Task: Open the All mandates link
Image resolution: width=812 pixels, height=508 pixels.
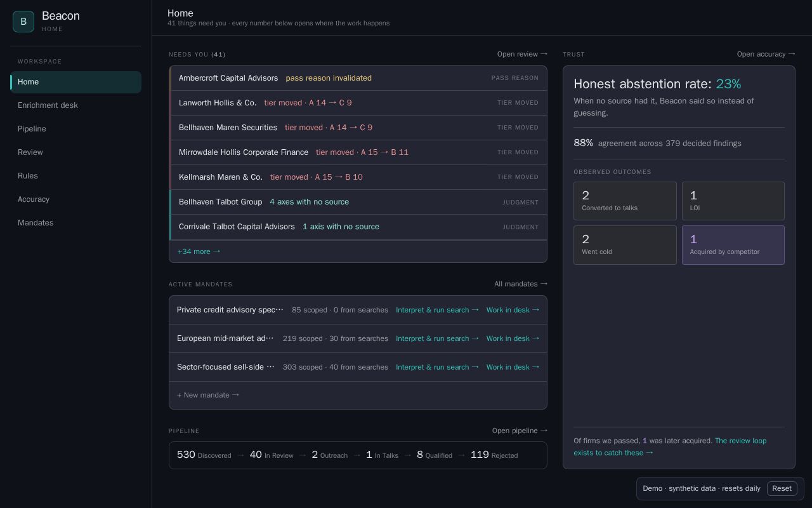Action: 521,284
